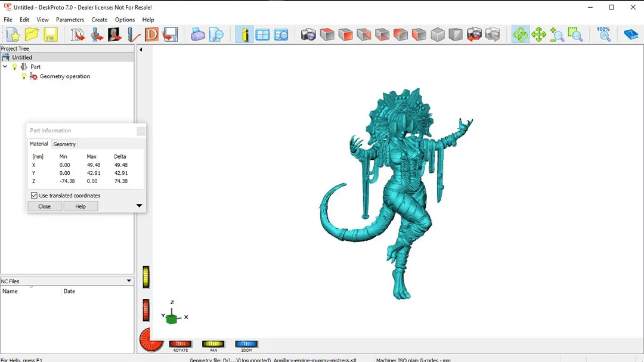Image resolution: width=644 pixels, height=362 pixels.
Task: Switch to the Geometry tab
Action: (x=64, y=144)
